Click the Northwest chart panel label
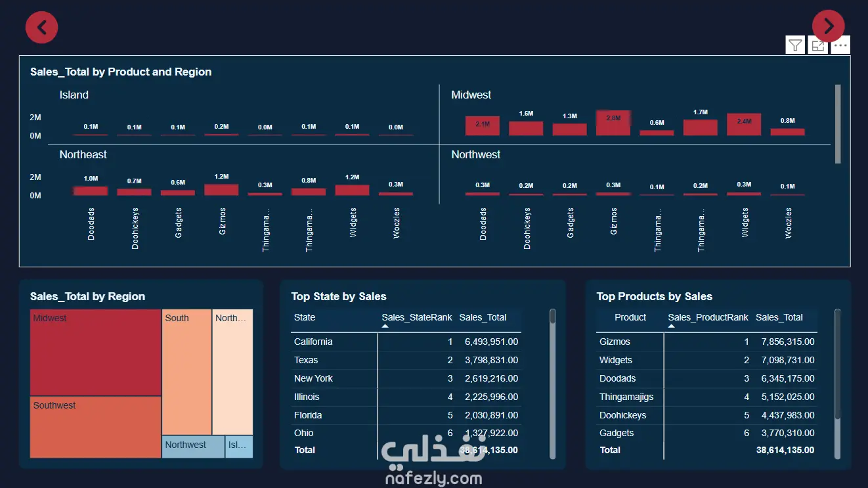Viewport: 868px width, 488px height. [475, 154]
